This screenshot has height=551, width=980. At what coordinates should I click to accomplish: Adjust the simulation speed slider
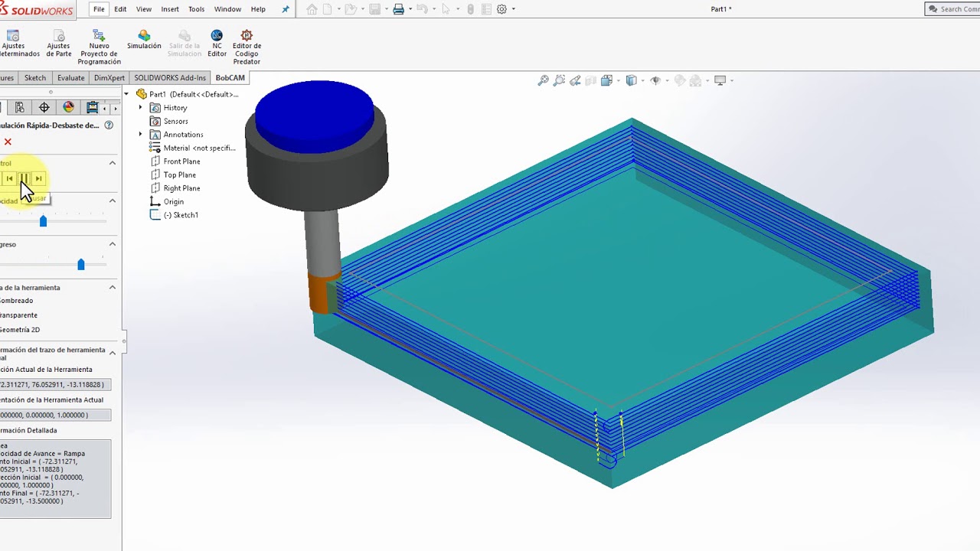point(43,221)
